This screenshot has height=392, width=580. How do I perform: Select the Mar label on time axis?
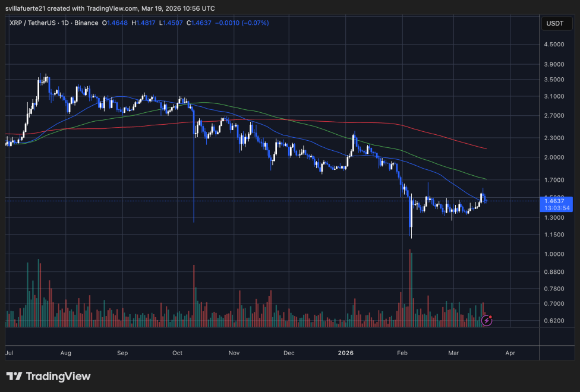[x=453, y=353]
